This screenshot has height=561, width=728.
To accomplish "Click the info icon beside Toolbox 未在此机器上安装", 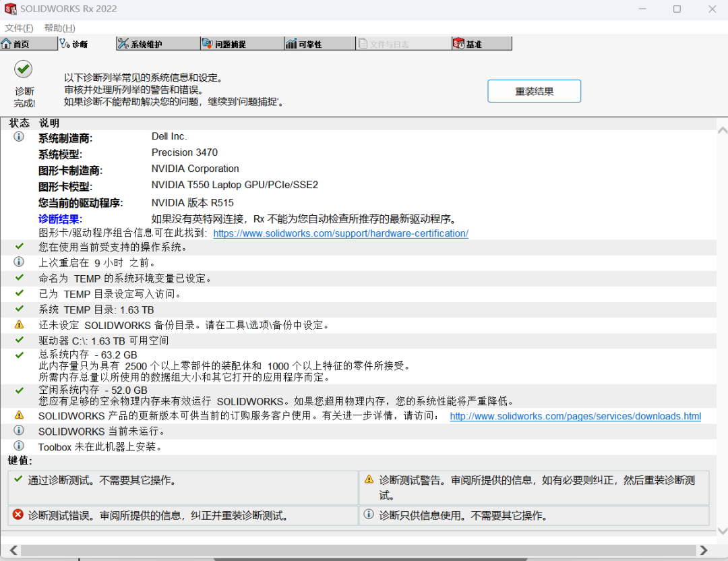I will [x=19, y=446].
